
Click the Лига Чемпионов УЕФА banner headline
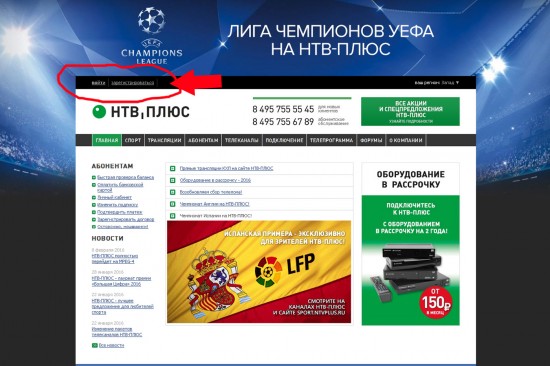point(330,40)
